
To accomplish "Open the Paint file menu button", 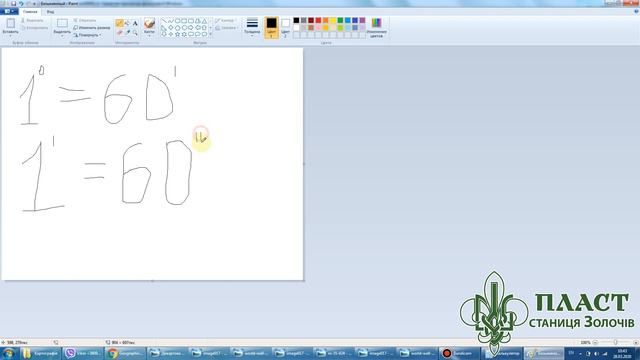I will tap(9, 11).
